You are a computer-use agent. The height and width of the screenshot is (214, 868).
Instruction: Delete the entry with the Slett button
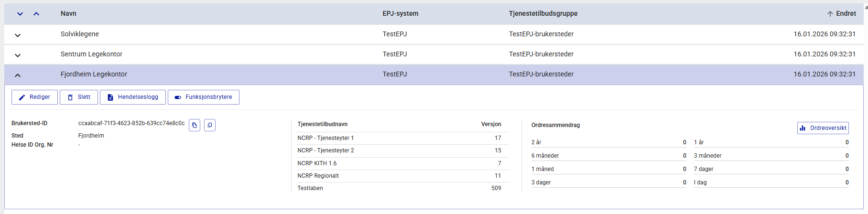click(x=79, y=97)
